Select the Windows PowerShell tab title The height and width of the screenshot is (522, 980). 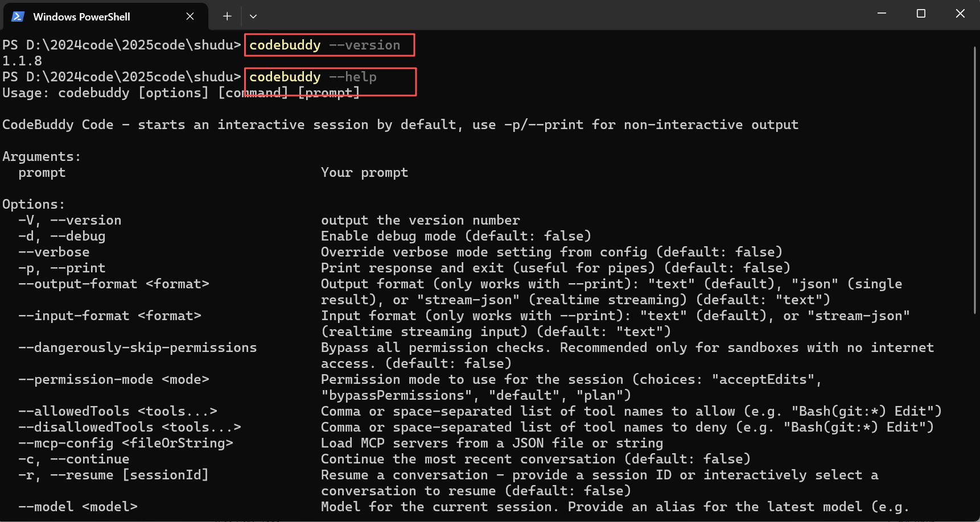click(x=81, y=16)
